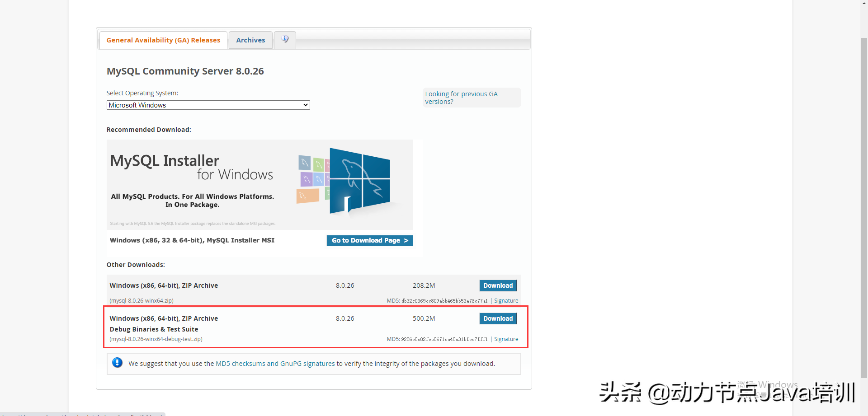This screenshot has width=868, height=416.
Task: Select the Debug Binaries & Test Suite label
Action: (x=154, y=329)
